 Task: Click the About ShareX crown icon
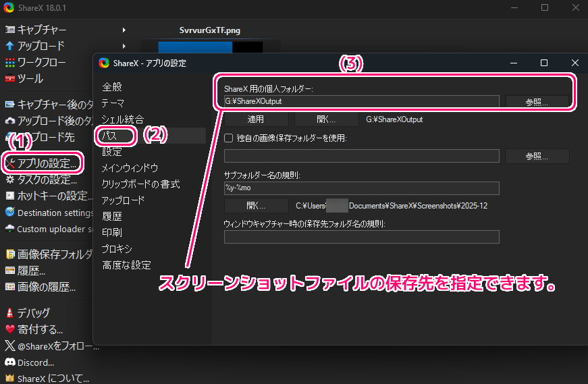point(9,378)
